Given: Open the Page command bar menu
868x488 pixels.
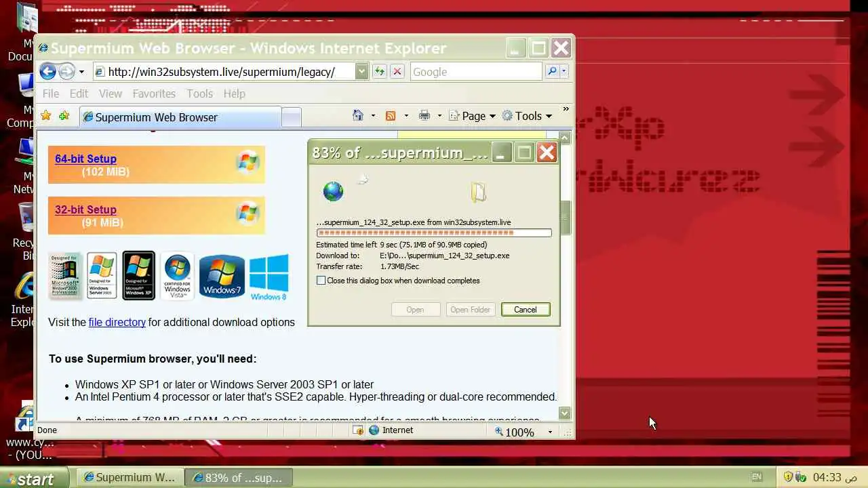Looking at the screenshot, I should click(473, 116).
